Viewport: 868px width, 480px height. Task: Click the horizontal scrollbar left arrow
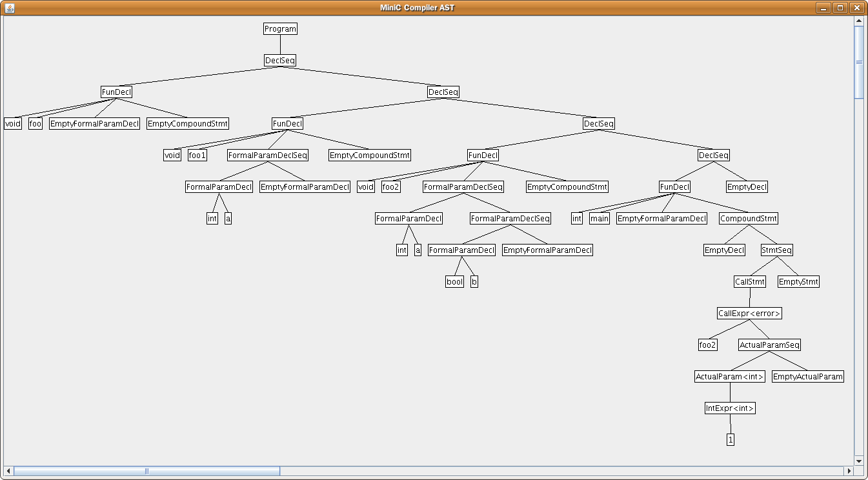tap(8, 471)
